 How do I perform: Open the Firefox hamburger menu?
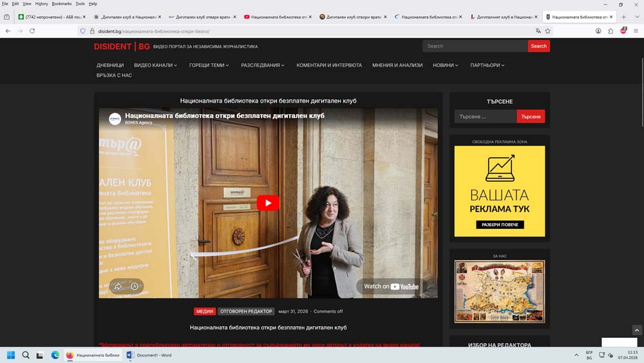636,31
